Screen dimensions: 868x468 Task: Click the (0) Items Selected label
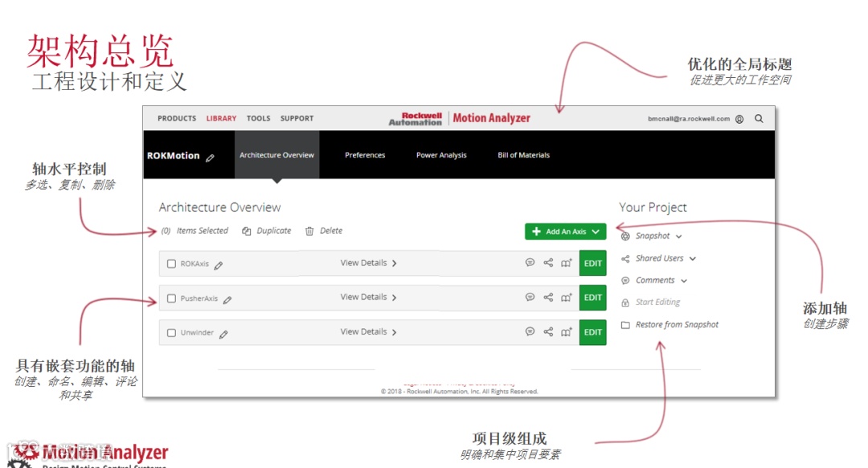pyautogui.click(x=194, y=231)
